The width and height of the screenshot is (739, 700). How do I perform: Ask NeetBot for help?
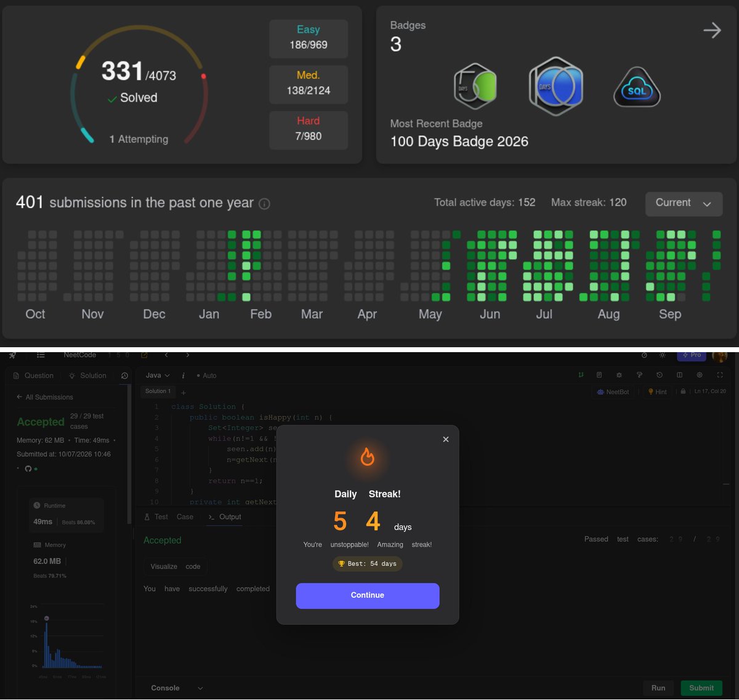(x=613, y=392)
